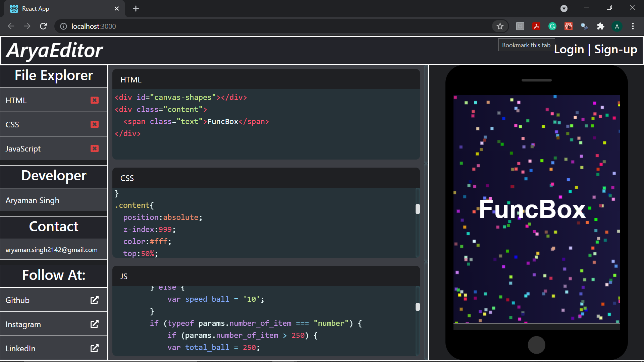Image resolution: width=644 pixels, height=362 pixels.
Task: Bookmark this tab with the star icon
Action: click(x=500, y=26)
